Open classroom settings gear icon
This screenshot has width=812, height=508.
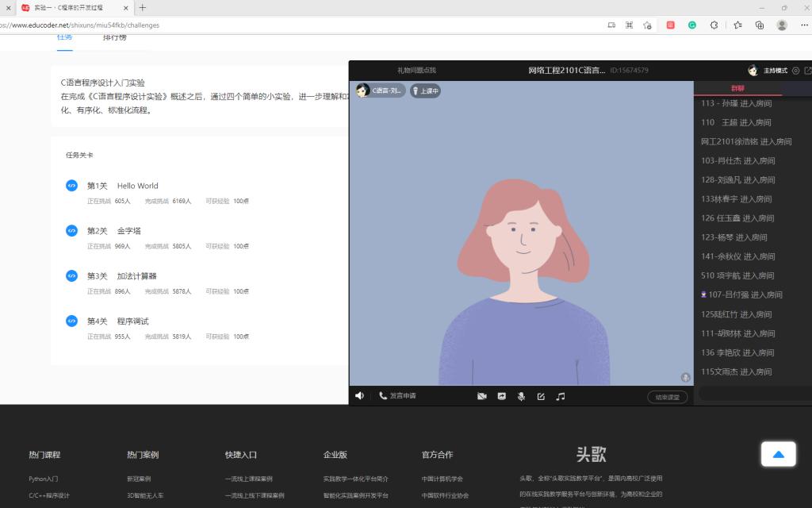(796, 71)
